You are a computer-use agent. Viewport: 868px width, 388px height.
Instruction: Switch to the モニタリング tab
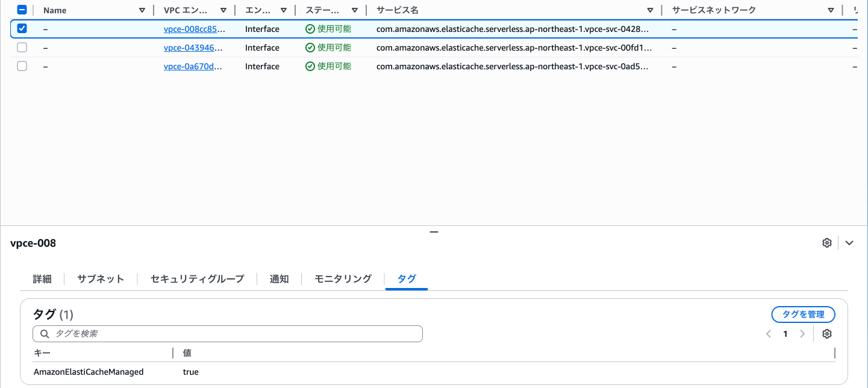coord(342,279)
